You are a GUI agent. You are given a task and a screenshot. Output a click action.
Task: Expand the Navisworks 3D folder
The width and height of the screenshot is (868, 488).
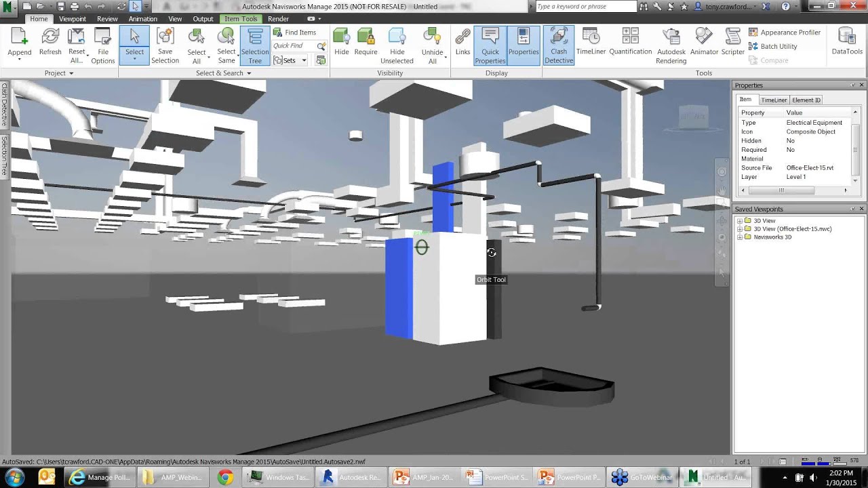click(740, 237)
